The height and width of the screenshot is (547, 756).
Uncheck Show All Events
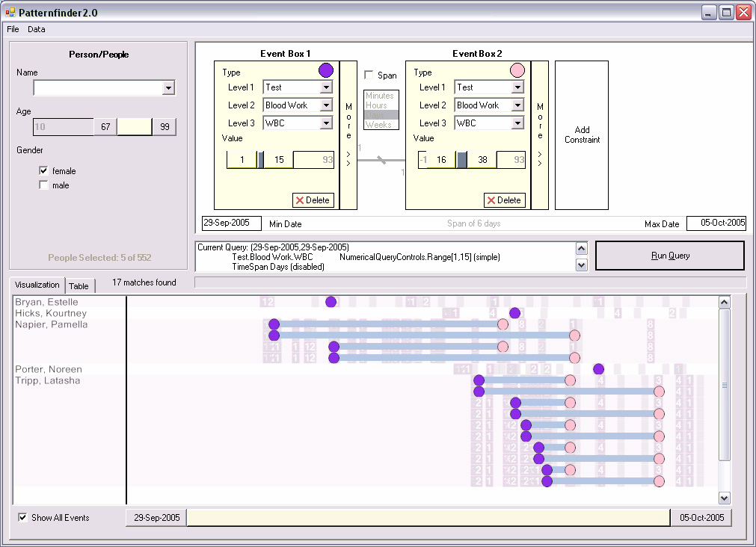pos(22,517)
